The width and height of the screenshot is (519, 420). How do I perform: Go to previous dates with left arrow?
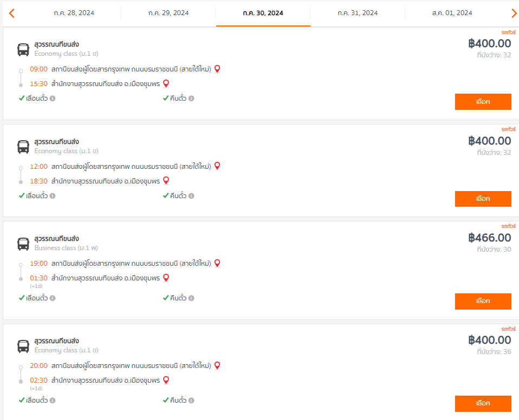pyautogui.click(x=11, y=13)
